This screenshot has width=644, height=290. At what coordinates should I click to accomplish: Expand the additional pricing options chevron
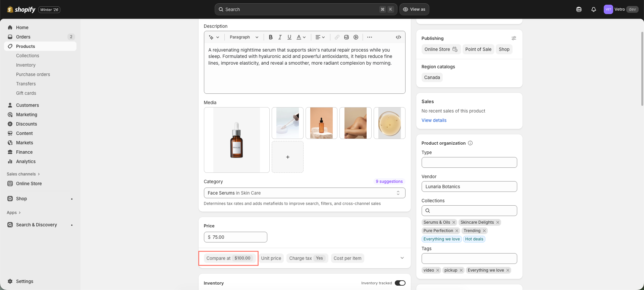tap(402, 258)
